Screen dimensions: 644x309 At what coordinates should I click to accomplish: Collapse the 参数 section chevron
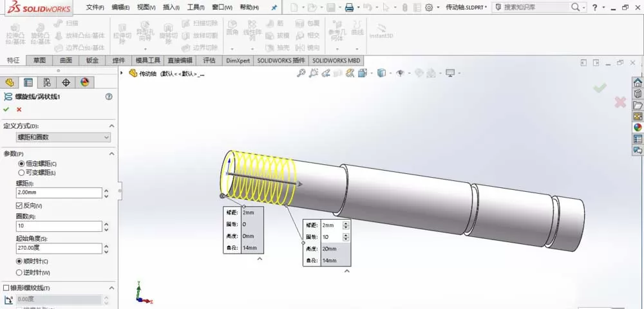[111, 153]
